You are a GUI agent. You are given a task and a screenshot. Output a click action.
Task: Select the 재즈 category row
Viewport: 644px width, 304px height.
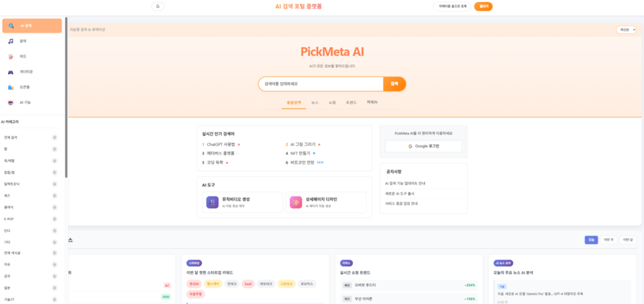point(31,195)
